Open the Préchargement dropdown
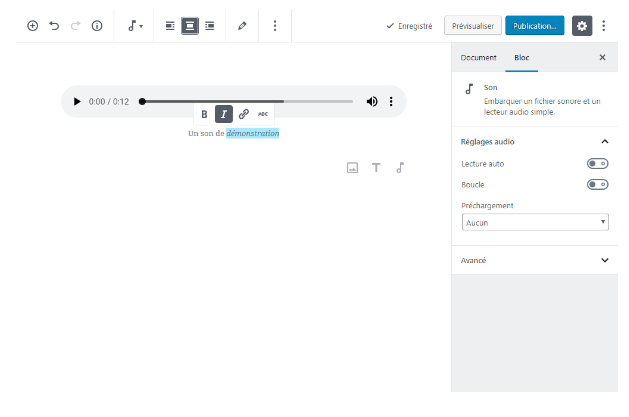 (535, 222)
